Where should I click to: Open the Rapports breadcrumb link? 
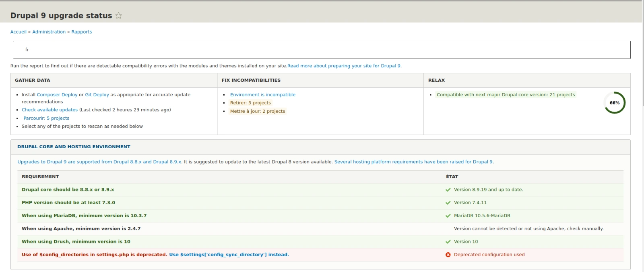pyautogui.click(x=82, y=32)
